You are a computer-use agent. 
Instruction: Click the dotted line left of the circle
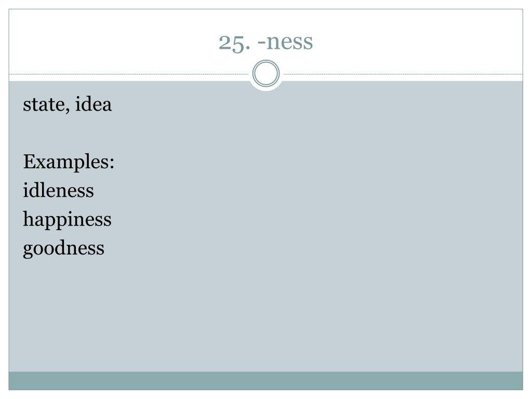[x=129, y=74]
